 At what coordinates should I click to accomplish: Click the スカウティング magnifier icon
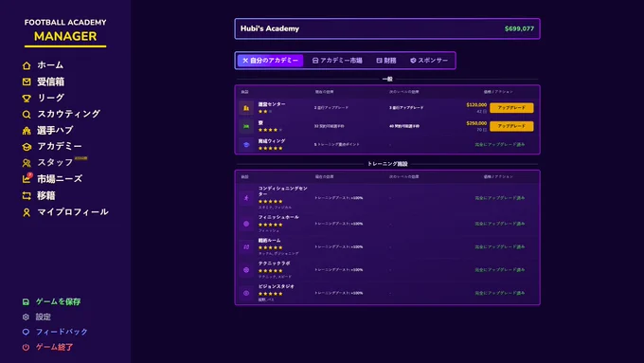click(27, 115)
